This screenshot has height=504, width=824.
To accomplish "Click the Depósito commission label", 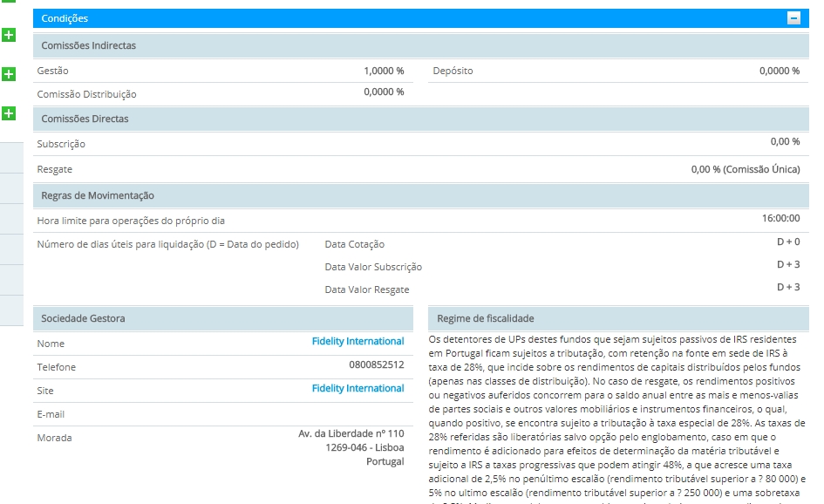I will click(x=453, y=71).
